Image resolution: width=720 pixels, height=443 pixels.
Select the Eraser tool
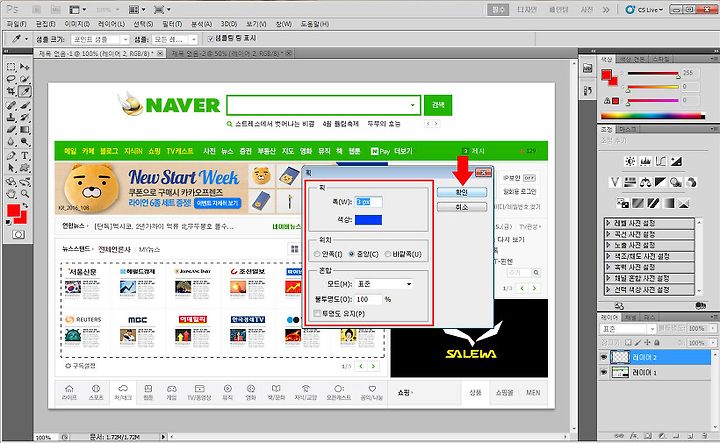pos(11,130)
